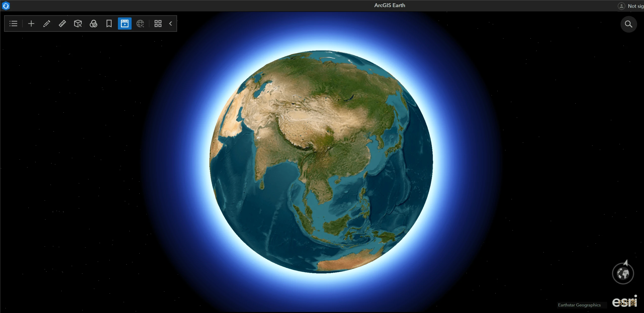644x313 pixels.
Task: Open the 3D Analysis tool
Action: tap(78, 24)
